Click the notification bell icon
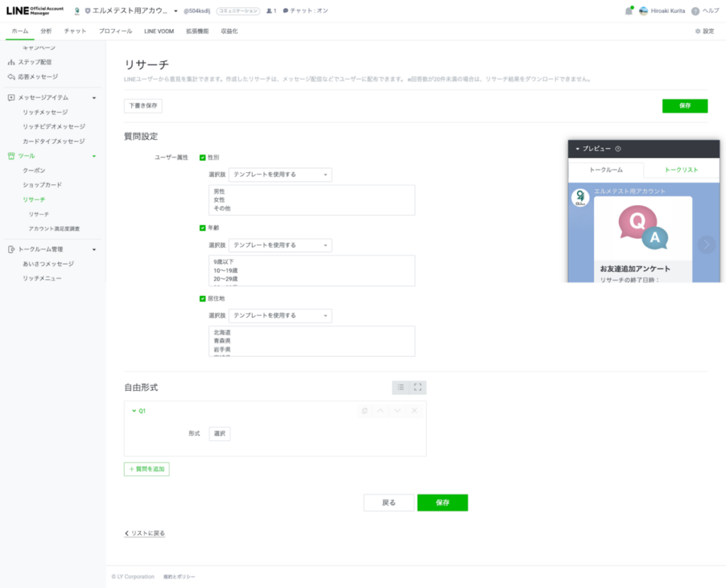726x588 pixels. pos(628,11)
